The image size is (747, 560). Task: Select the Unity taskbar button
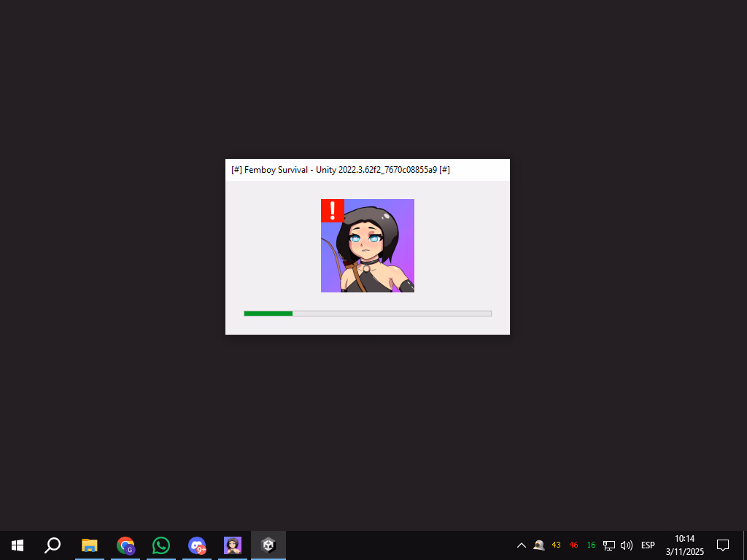pos(268,545)
